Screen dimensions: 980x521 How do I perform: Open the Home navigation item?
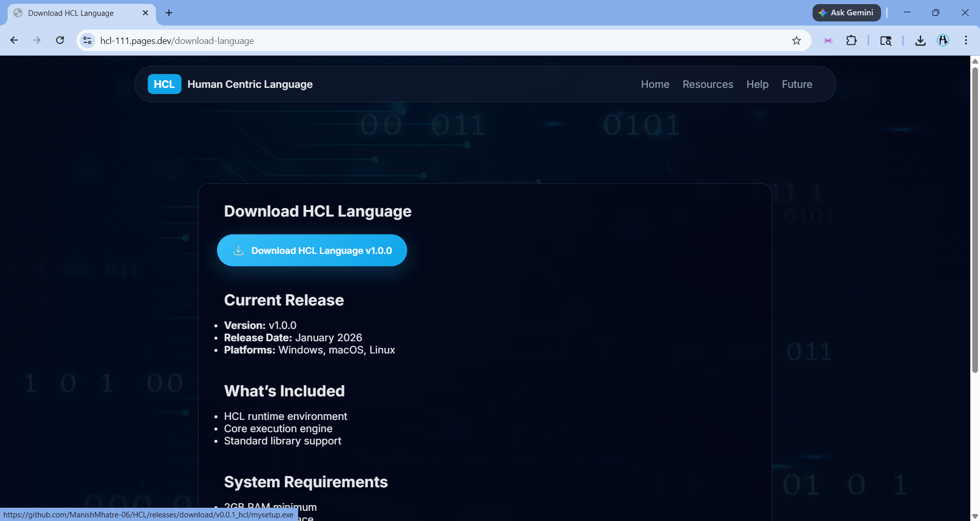pyautogui.click(x=655, y=84)
